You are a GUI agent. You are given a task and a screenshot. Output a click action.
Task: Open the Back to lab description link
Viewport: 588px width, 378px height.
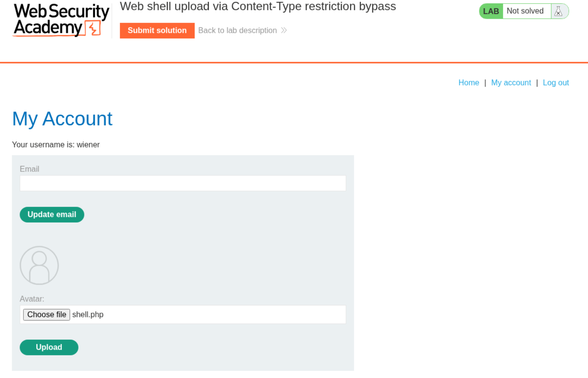point(237,30)
